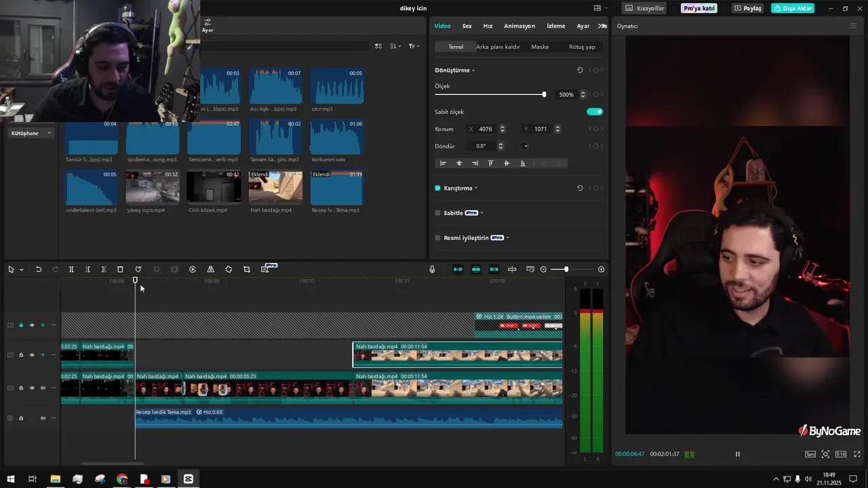Viewport: 868px width, 488px height.
Task: Align clip to bottom edge
Action: (x=522, y=163)
